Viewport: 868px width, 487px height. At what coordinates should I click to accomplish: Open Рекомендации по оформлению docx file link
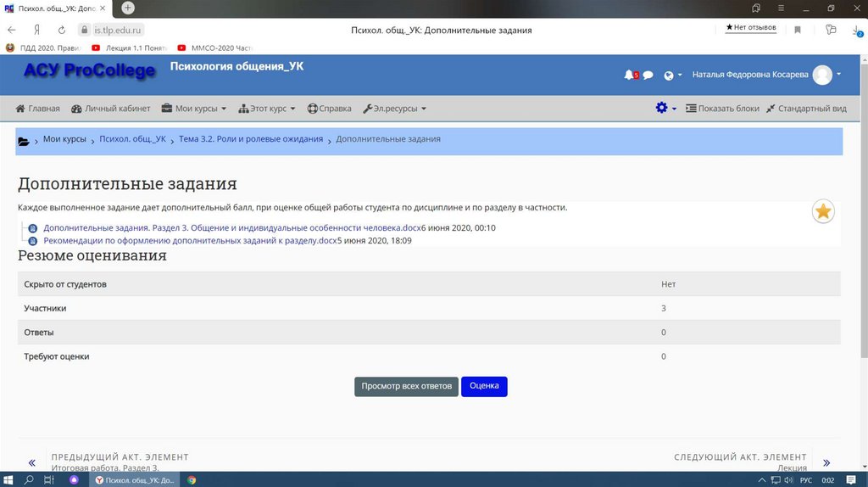[x=190, y=241]
